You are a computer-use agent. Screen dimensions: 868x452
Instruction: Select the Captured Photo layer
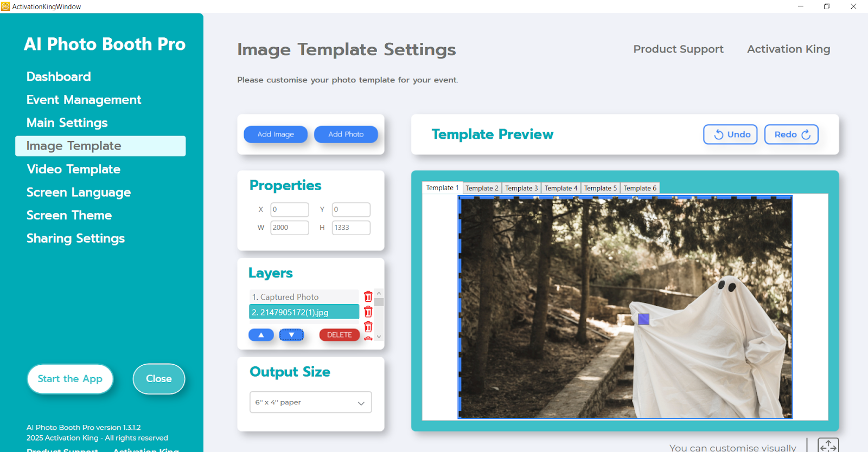coord(304,297)
